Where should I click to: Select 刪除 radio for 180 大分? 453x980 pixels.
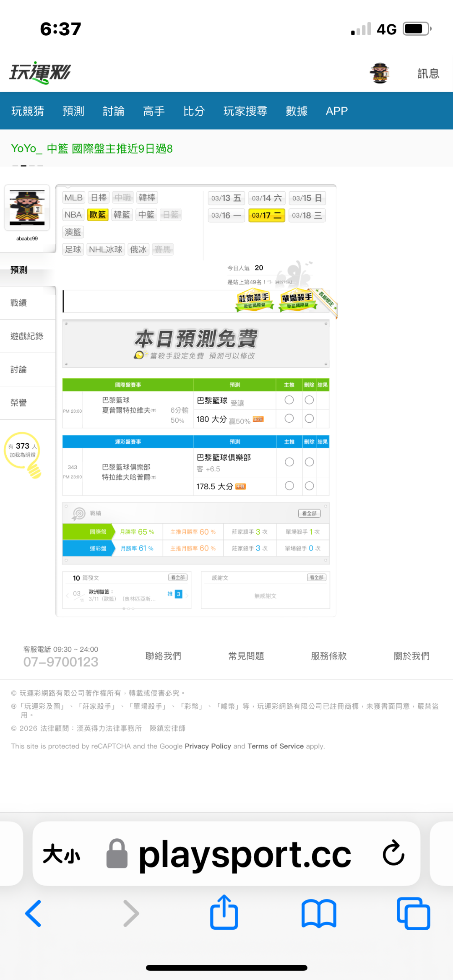(309, 419)
